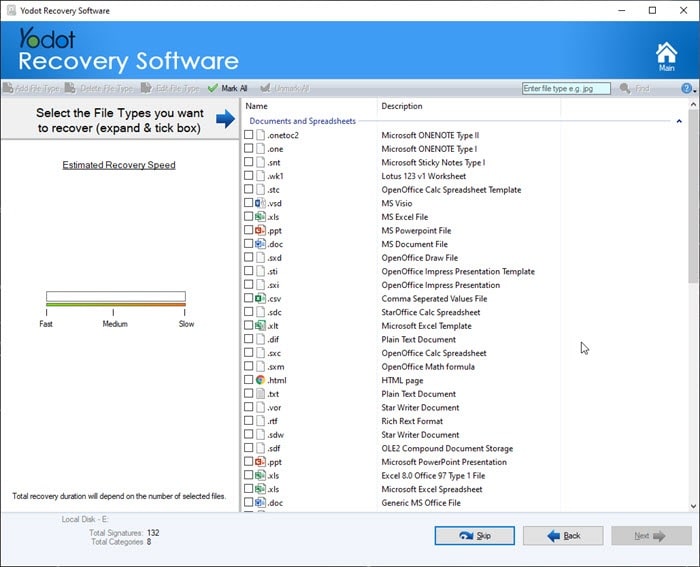Click PowerPoint icon beside MS Powerpoint File
The image size is (700, 567).
point(260,230)
